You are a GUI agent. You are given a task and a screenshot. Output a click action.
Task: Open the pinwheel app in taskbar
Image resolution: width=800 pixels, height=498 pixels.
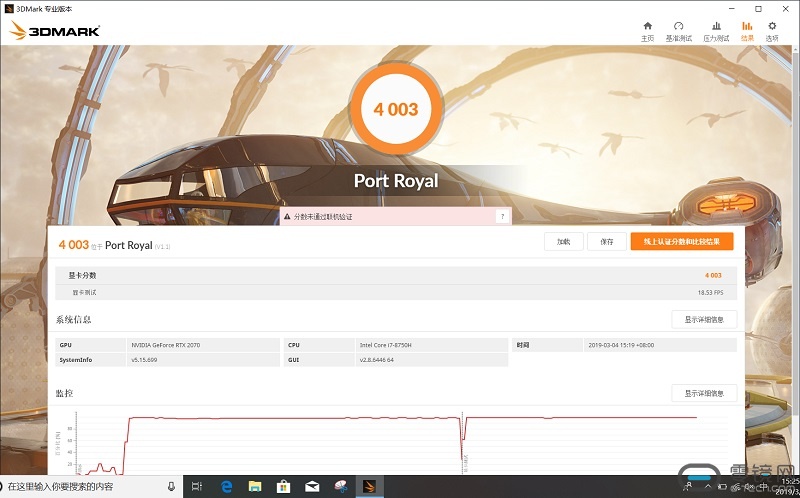[x=340, y=487]
